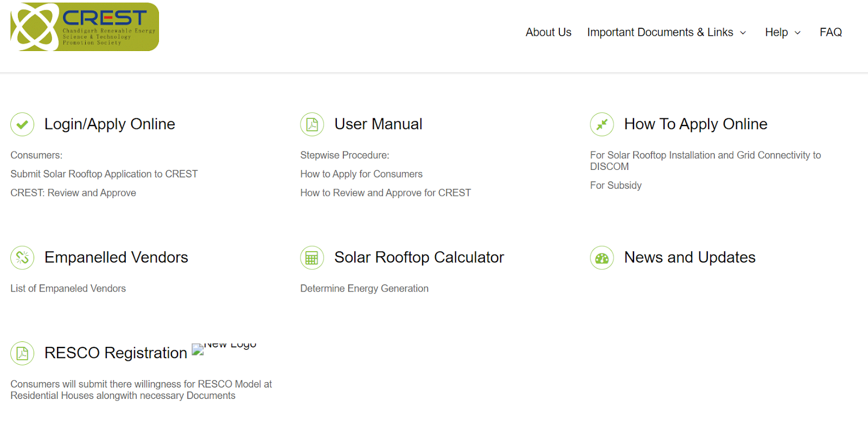868x444 pixels.
Task: Click the green checkmark icon beside Login/Apply Online
Action: (22, 124)
